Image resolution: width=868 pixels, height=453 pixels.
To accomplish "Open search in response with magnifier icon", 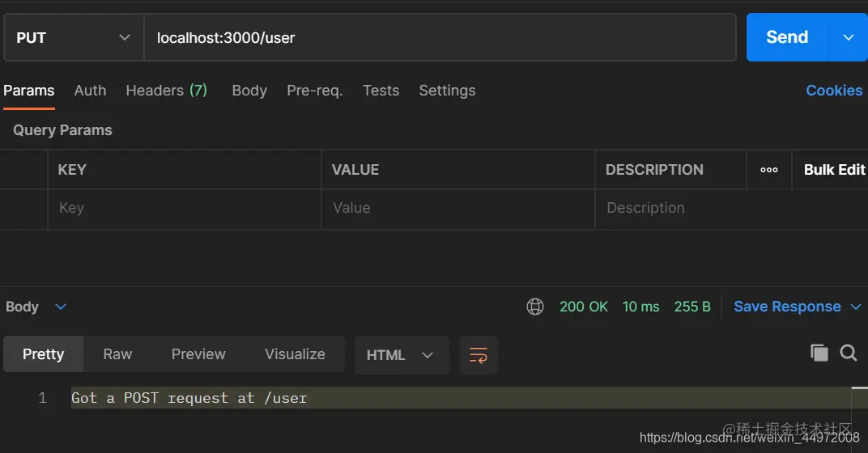I will (x=848, y=353).
